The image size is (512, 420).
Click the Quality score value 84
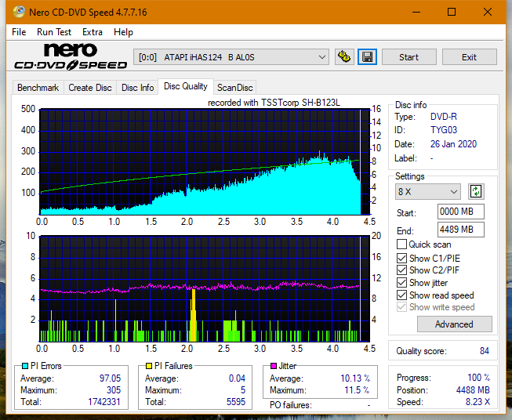(x=485, y=351)
